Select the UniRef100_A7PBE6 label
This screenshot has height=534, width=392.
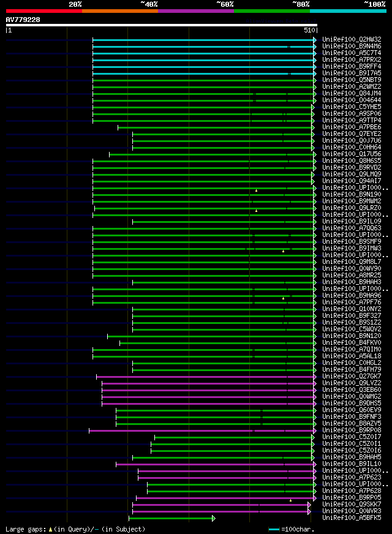(352, 127)
